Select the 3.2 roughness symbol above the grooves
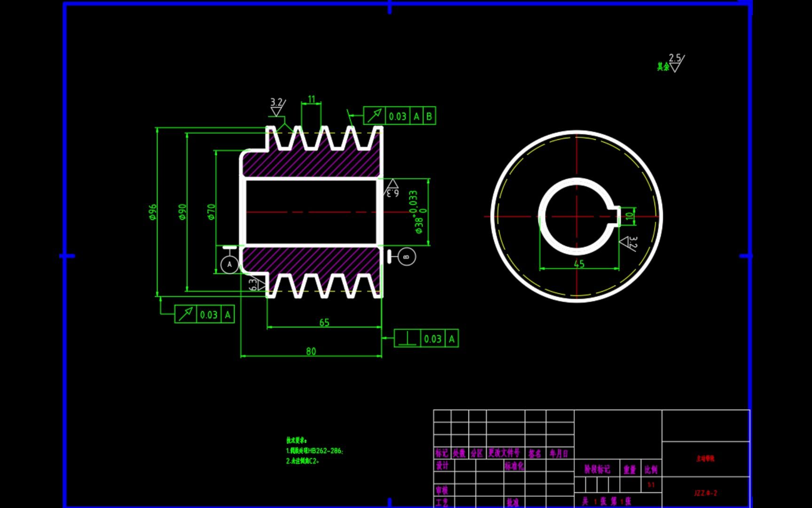 [x=277, y=107]
